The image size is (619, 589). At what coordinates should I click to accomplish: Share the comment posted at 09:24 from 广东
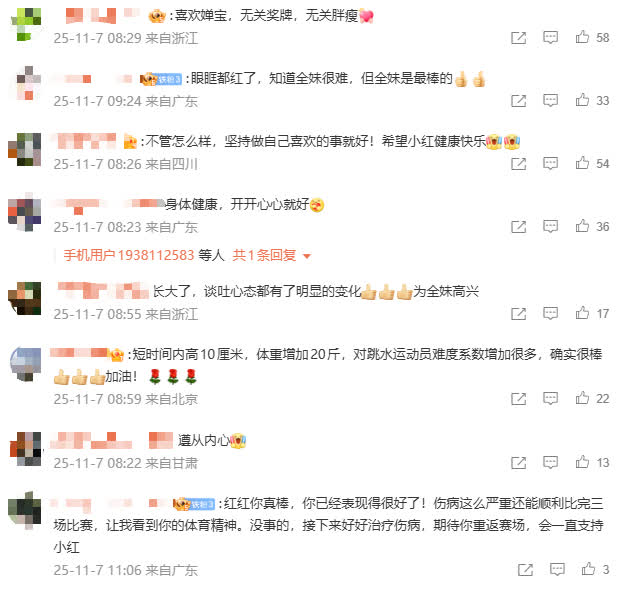pyautogui.click(x=518, y=101)
